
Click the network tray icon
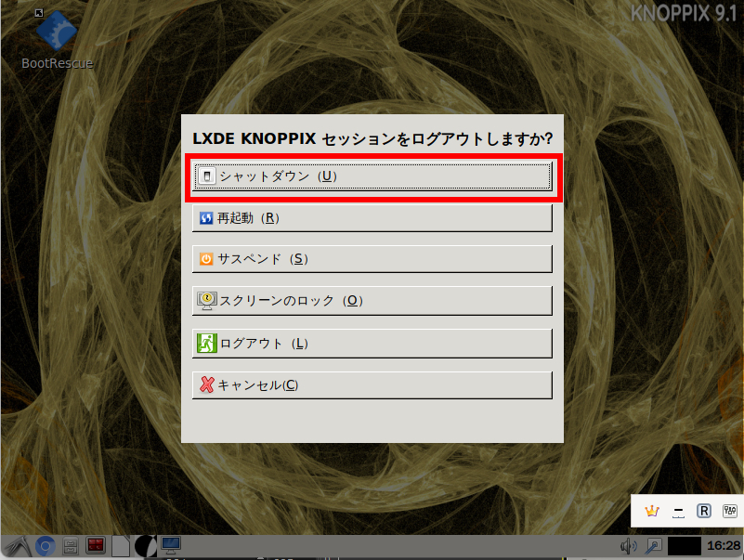(x=654, y=546)
